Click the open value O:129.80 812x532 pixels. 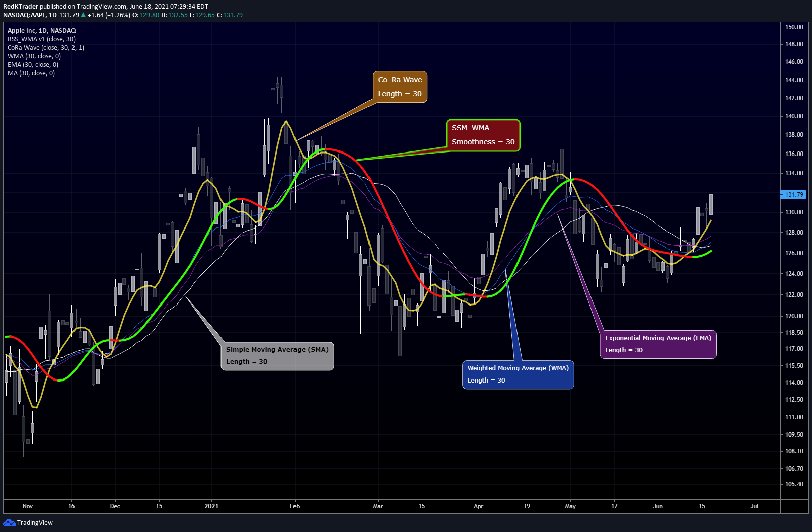[145, 15]
